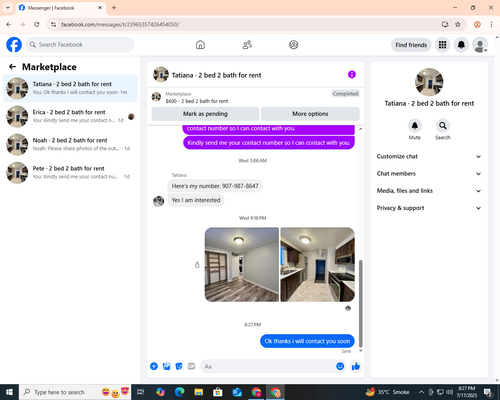500x400 pixels.
Task: Click the message input box Aa
Action: [267, 366]
